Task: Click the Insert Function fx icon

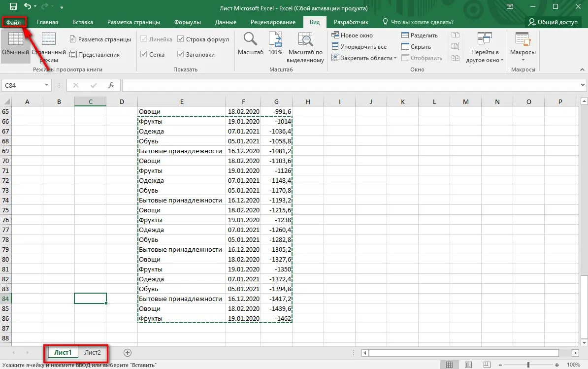Action: (111, 85)
